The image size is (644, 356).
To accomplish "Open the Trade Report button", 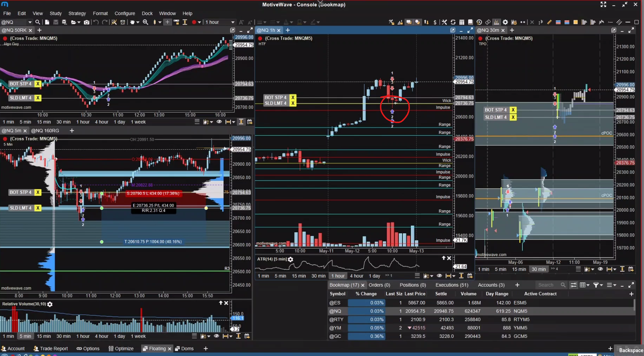I will click(51, 348).
